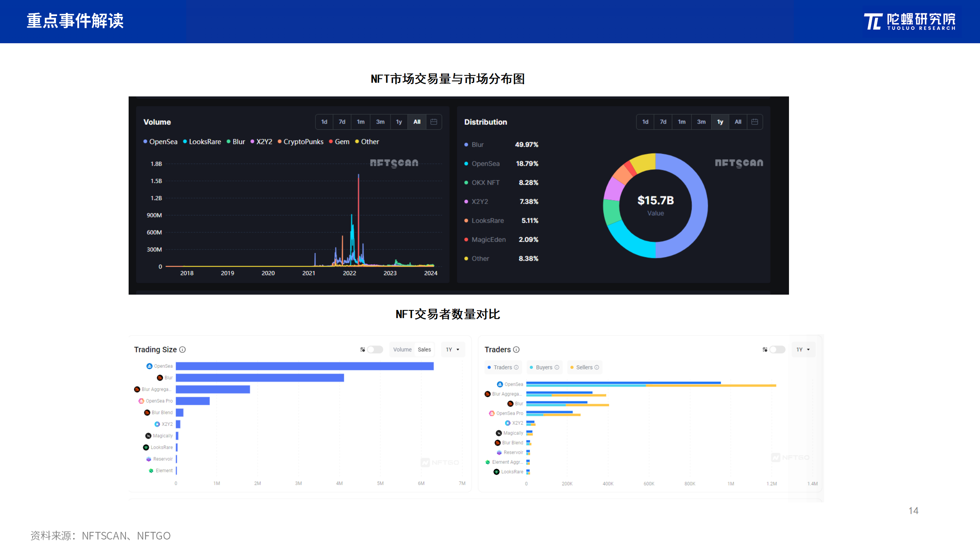
Task: Click info icon beside Traders title
Action: (x=516, y=349)
